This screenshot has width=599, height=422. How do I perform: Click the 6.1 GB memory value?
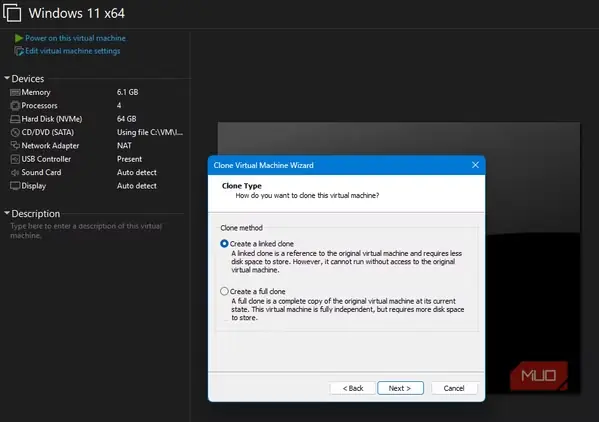coord(128,92)
